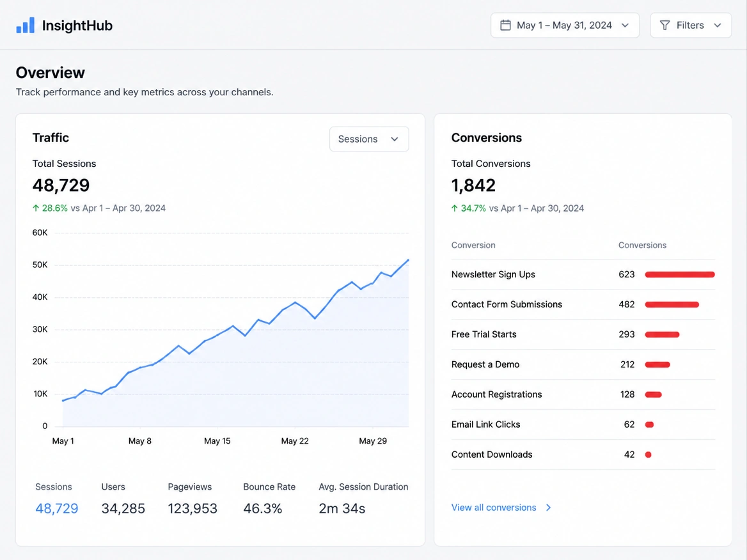Open the May 1 – May 31, 2024 date range dropdown
This screenshot has height=560, width=747.
click(x=565, y=25)
